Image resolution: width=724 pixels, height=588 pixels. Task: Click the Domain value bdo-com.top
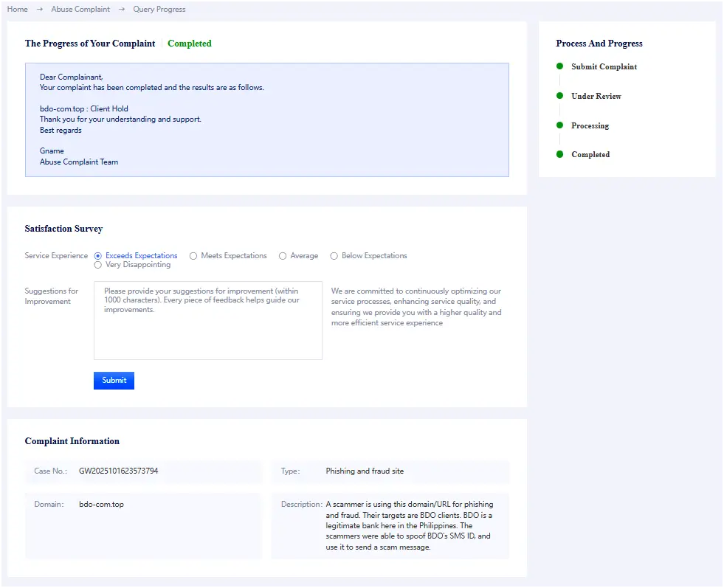point(102,504)
